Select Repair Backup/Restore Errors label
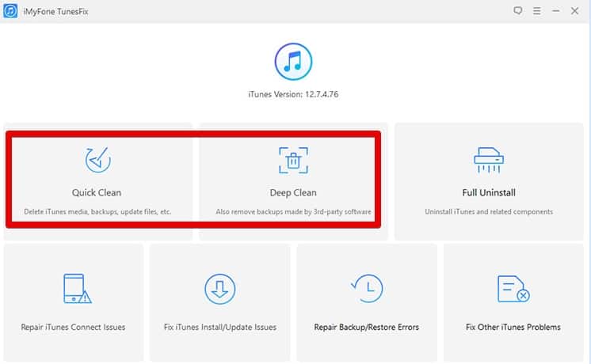 tap(366, 327)
